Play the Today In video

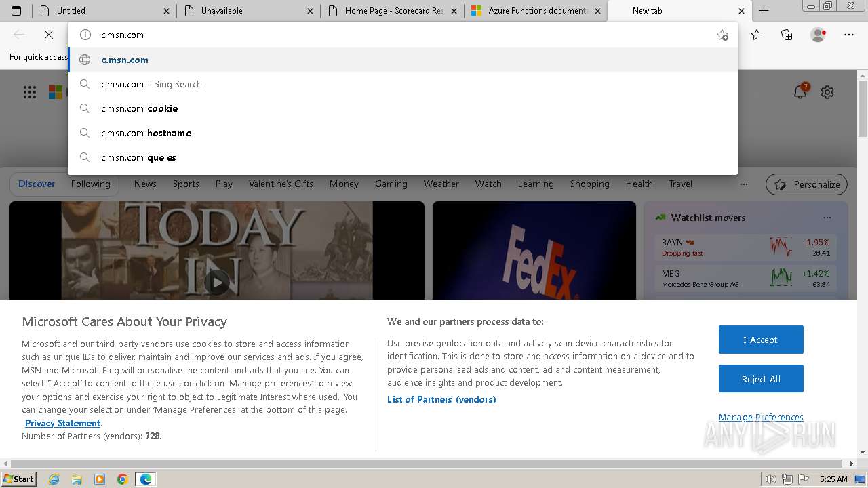point(217,283)
